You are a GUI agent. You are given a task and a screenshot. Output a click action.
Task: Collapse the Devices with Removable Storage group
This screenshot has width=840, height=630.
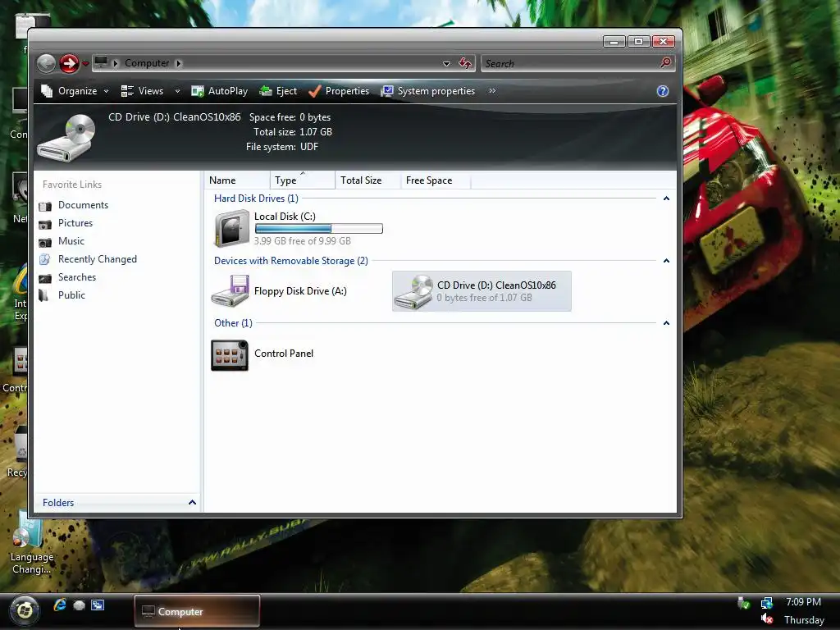(666, 261)
